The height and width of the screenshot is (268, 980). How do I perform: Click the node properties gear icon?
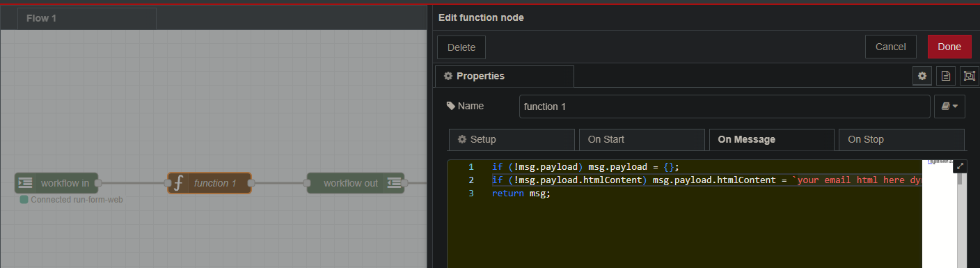(x=922, y=76)
